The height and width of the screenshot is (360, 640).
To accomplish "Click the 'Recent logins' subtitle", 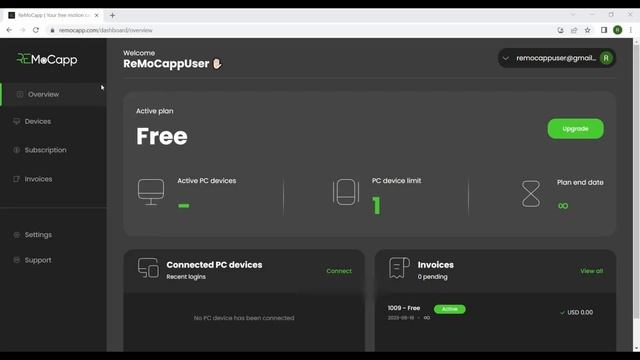I will point(186,277).
